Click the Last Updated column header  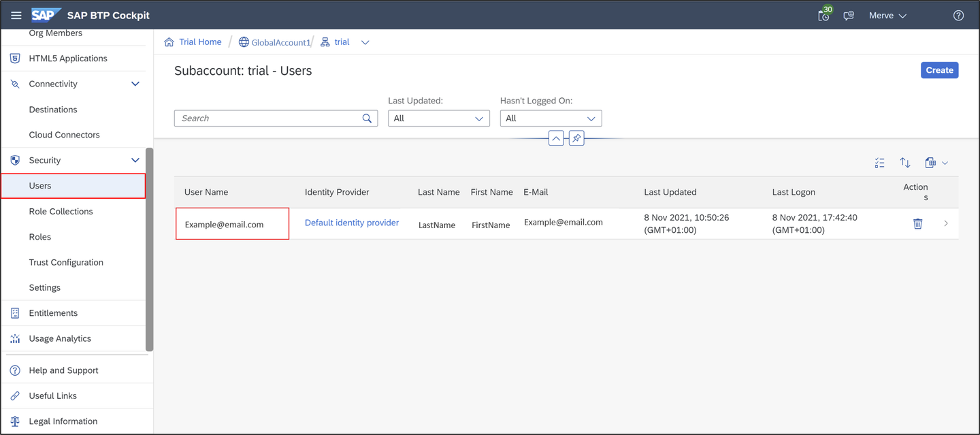coord(670,192)
